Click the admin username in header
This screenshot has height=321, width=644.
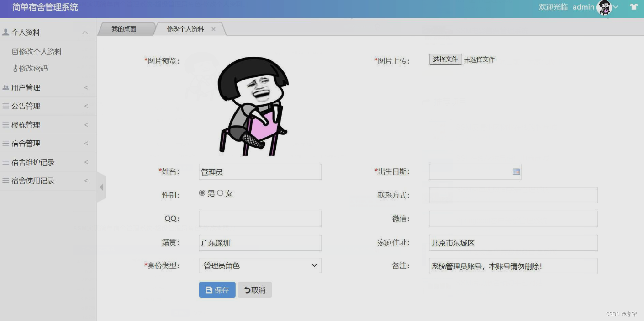[584, 7]
